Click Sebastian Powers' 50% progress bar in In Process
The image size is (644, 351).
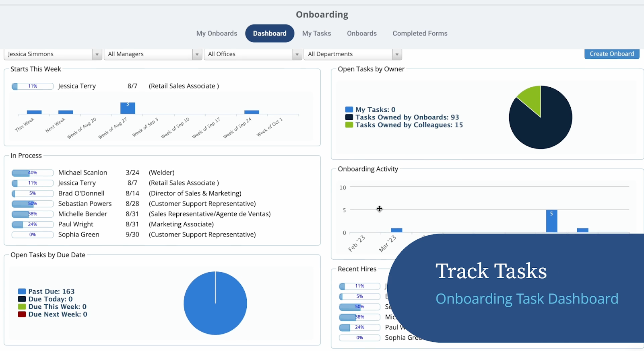(x=33, y=204)
